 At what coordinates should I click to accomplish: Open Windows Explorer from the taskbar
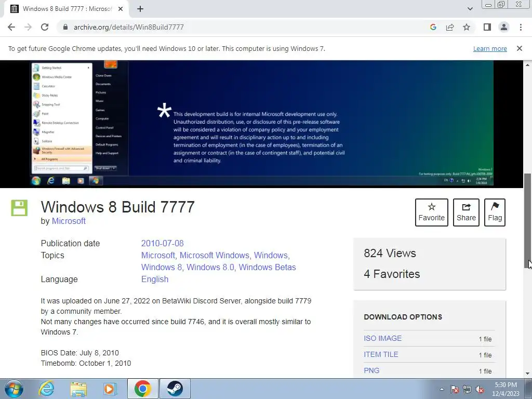coord(78,389)
